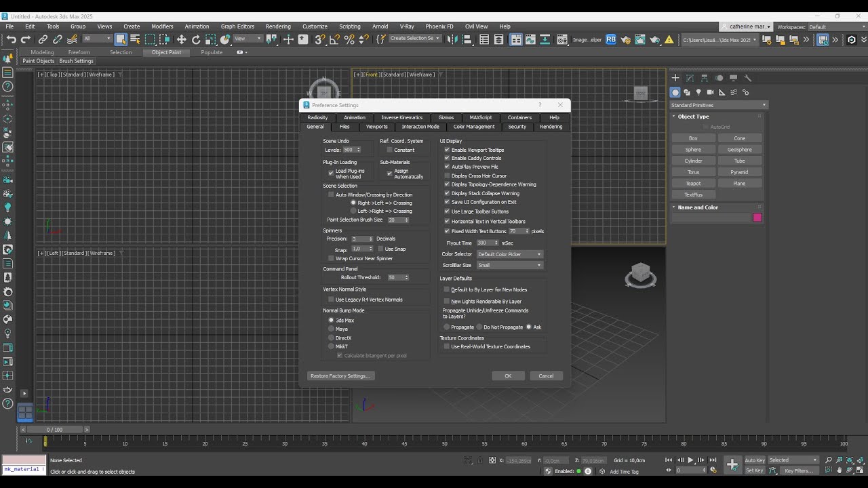This screenshot has height=488, width=868.
Task: Click the Zoom magnifier viewport control
Action: pyautogui.click(x=828, y=460)
